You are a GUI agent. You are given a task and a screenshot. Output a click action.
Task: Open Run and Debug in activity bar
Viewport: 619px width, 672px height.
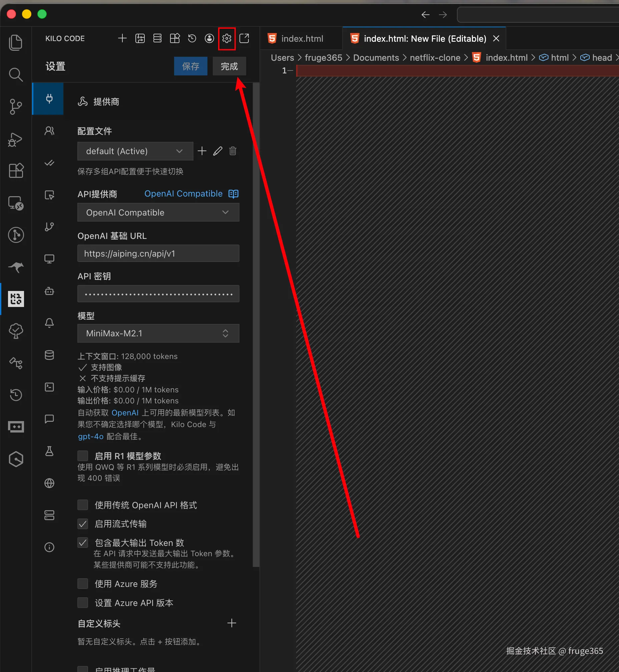coord(16,139)
